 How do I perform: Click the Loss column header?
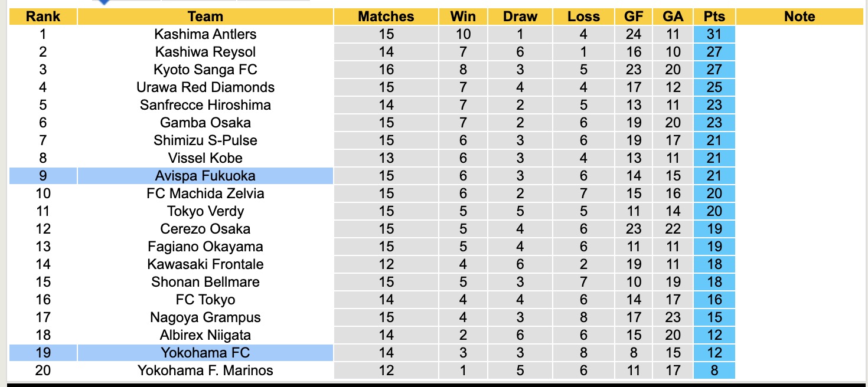[583, 17]
